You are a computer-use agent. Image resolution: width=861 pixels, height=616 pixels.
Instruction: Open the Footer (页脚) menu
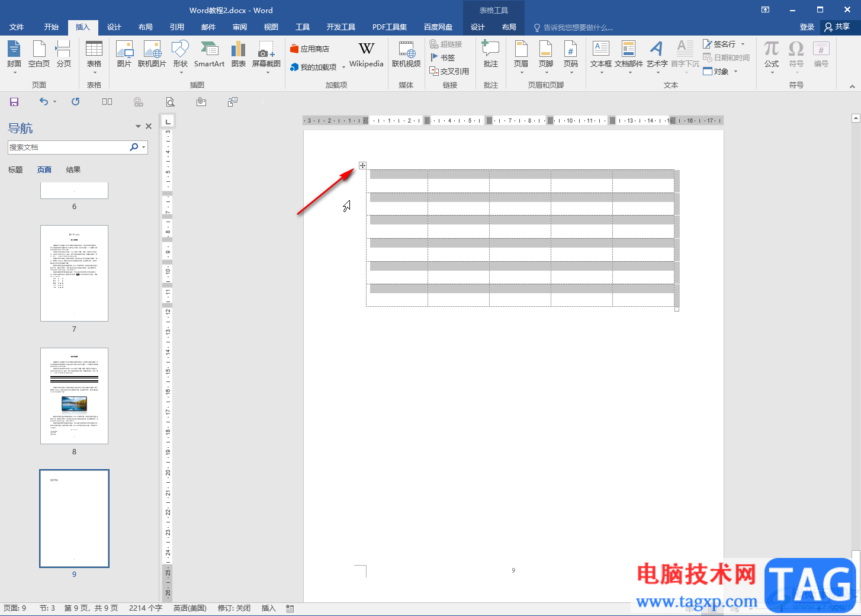point(546,57)
